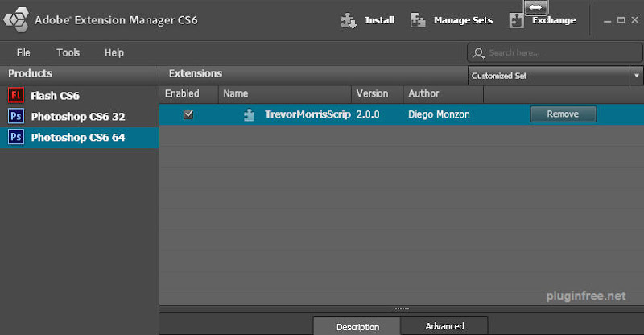
Task: Minimize the Extension Manager window
Action: (x=608, y=21)
